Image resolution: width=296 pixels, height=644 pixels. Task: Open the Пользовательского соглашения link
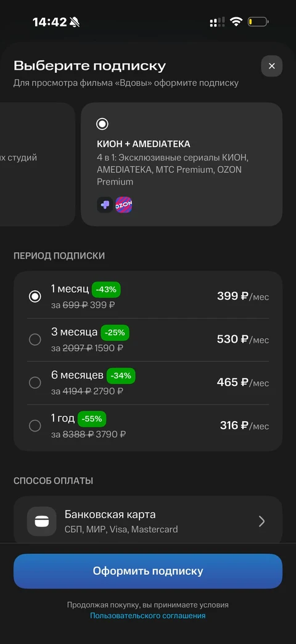147,616
